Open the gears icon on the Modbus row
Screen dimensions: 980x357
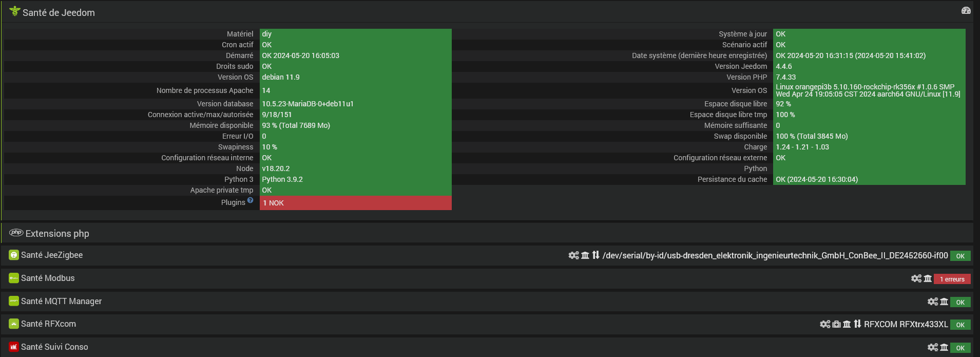(x=916, y=278)
